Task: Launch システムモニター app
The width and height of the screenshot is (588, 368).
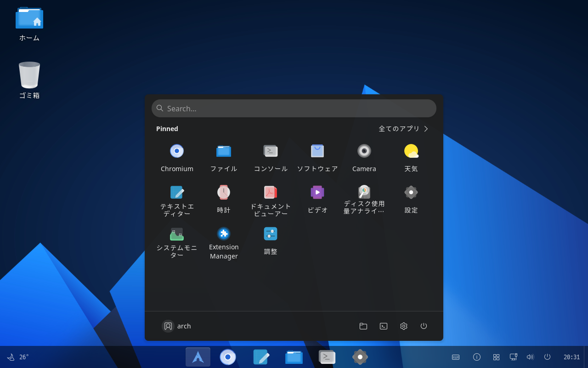Action: [x=177, y=243]
